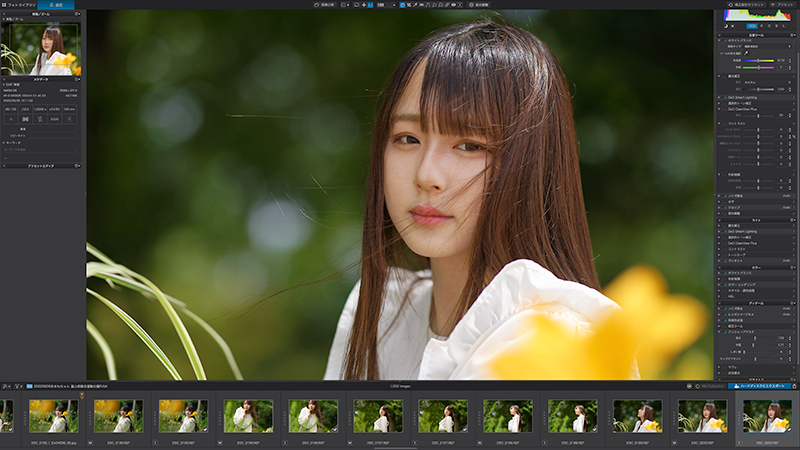Open export options arrow beside export button
The width and height of the screenshot is (800, 450).
794,386
